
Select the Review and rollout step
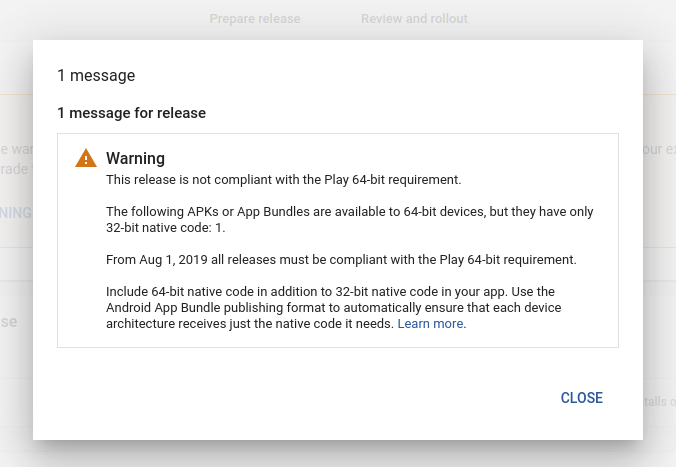(x=413, y=19)
